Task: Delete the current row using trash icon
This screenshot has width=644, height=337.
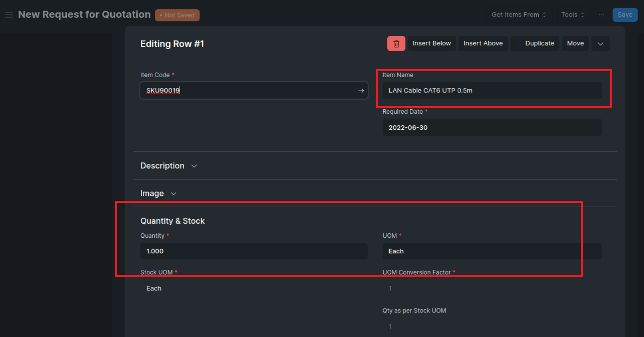Action: (396, 43)
